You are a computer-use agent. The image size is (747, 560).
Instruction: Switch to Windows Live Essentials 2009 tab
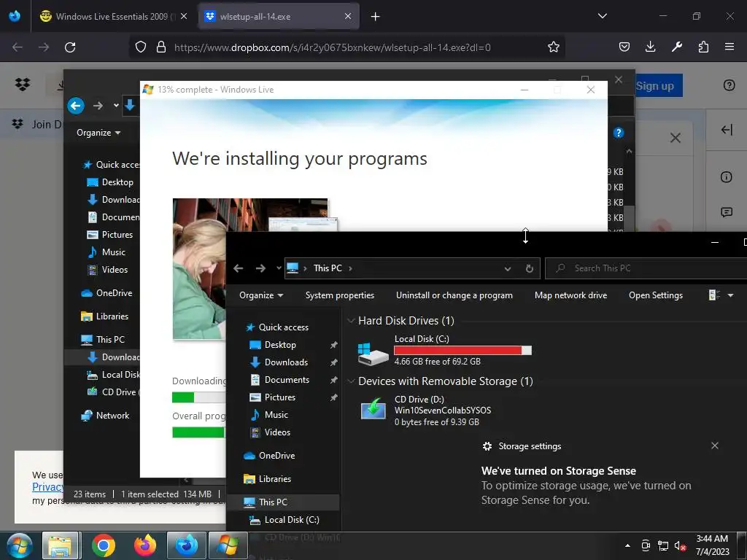click(x=114, y=16)
